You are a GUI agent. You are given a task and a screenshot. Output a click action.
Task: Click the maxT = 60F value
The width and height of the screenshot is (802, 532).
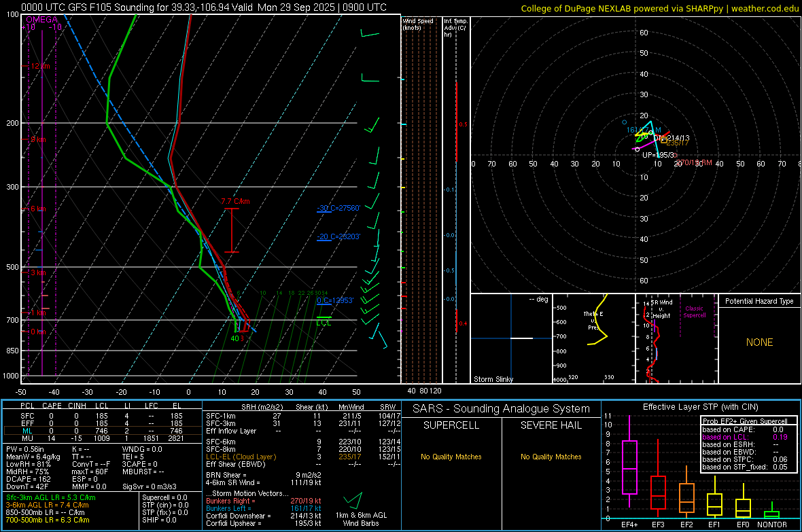tap(90, 472)
